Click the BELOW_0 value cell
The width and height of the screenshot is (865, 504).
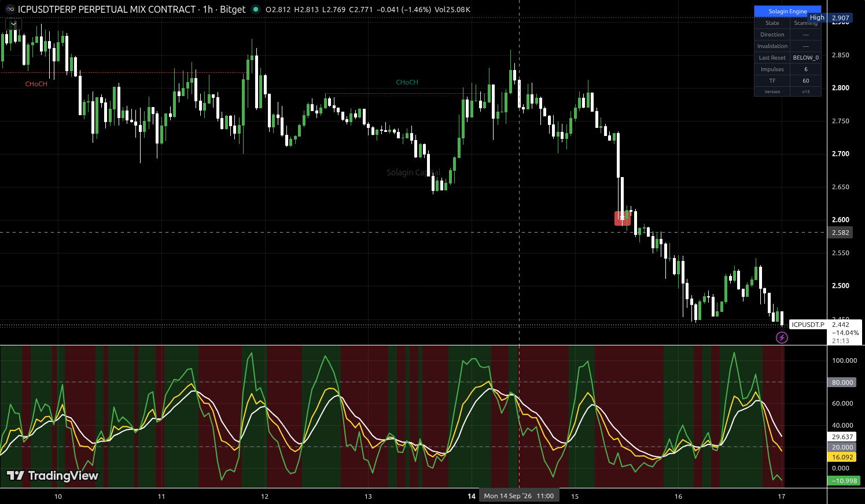(x=806, y=58)
